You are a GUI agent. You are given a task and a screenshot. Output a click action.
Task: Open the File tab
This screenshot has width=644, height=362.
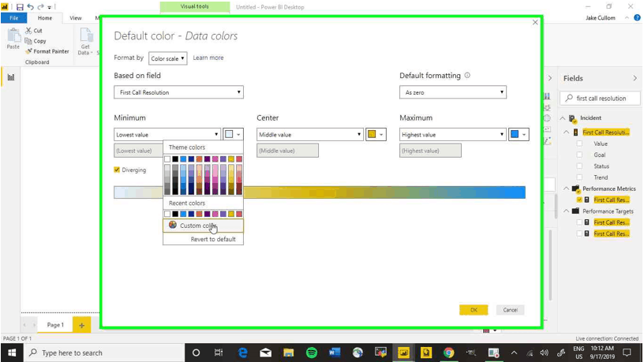pyautogui.click(x=13, y=18)
